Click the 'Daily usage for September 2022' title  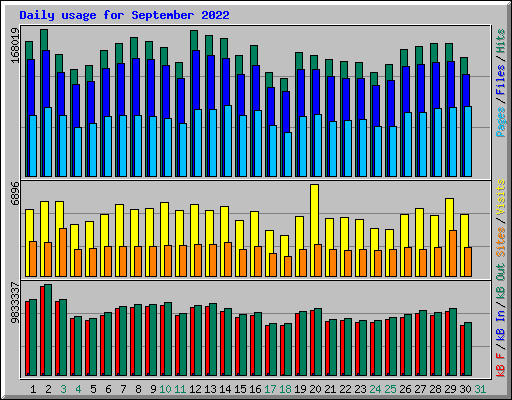[x=124, y=15]
